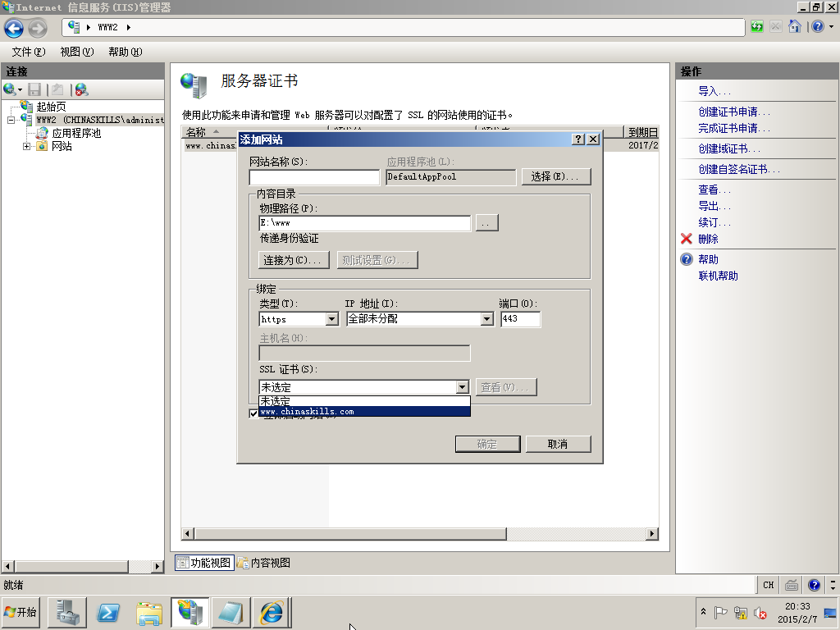Open the IP address dropdown
This screenshot has width=840, height=630.
click(x=486, y=319)
